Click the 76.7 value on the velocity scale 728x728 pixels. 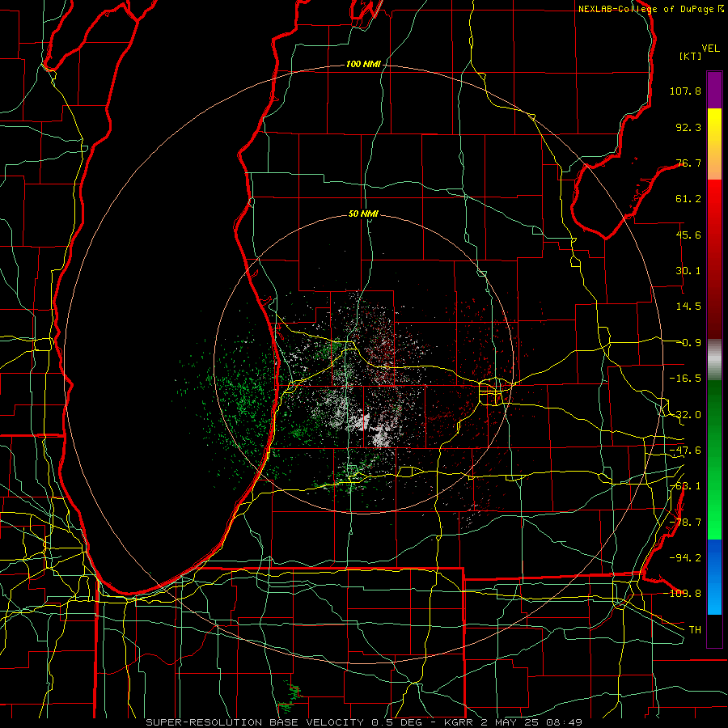pos(688,163)
